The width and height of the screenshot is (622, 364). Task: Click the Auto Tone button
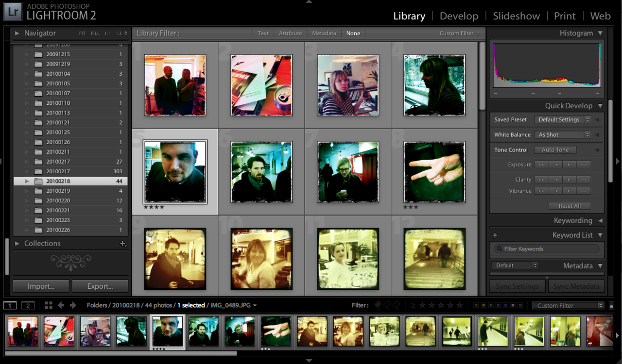[x=555, y=150]
